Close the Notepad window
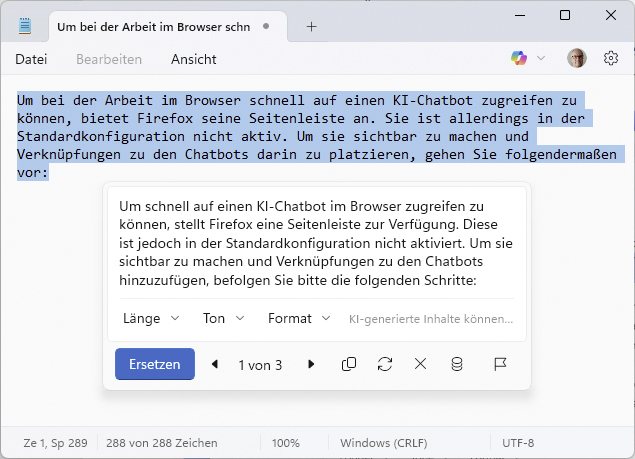The image size is (635, 459). pyautogui.click(x=611, y=15)
